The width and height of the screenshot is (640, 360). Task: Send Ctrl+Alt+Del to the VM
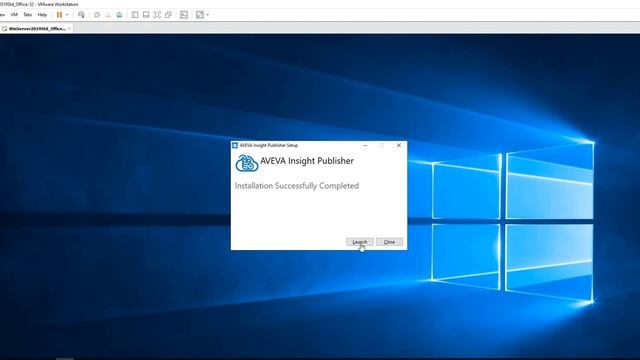coord(81,15)
